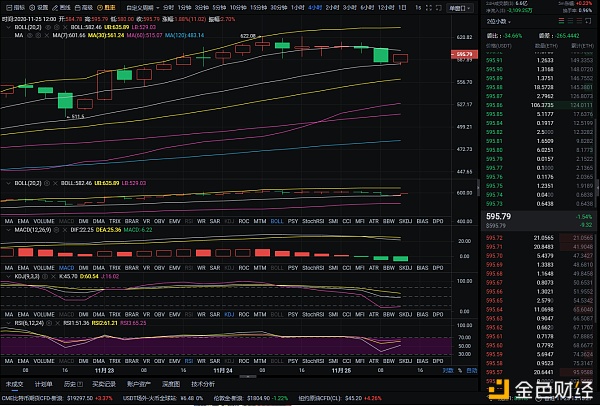This screenshot has width=600, height=406.
Task: Remove the MA indicator with X
Action: click(x=47, y=35)
